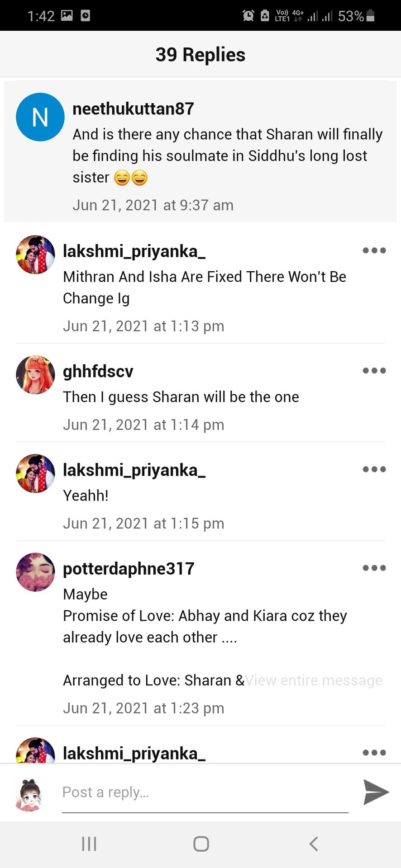Open lakshmi_priyanka_ avatar beside Yeahh! comment

(x=35, y=473)
